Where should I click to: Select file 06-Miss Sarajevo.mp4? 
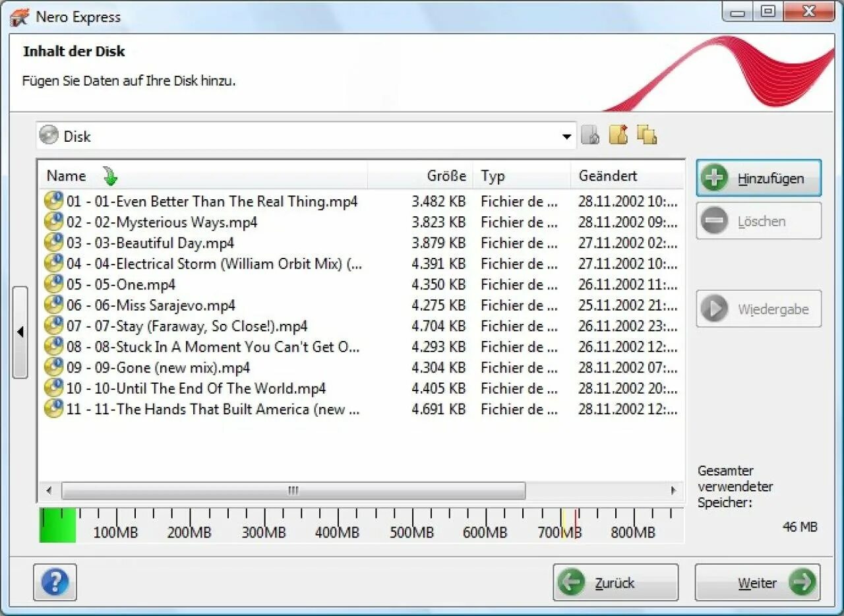[151, 305]
